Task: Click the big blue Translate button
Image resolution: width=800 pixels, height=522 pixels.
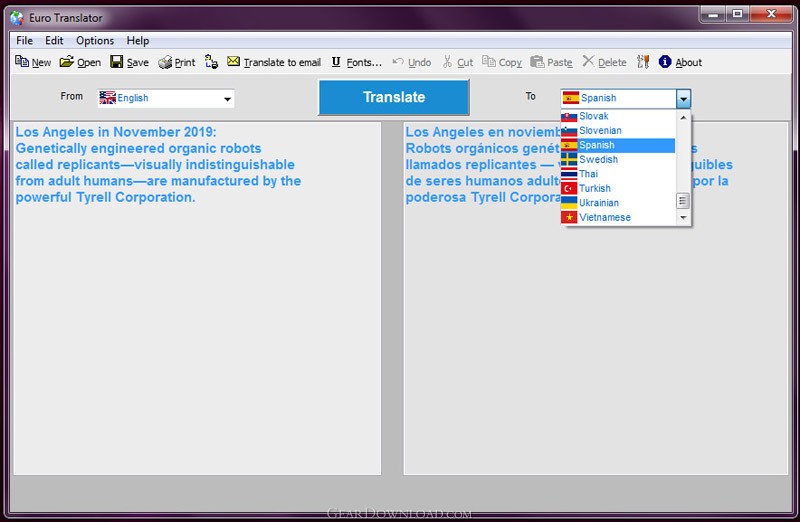Action: 394,97
